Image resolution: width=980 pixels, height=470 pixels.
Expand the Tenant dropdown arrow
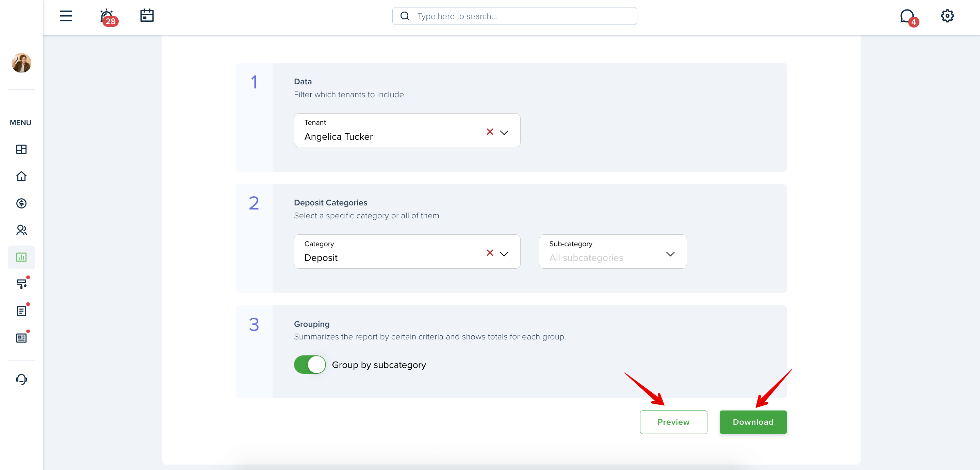tap(504, 133)
